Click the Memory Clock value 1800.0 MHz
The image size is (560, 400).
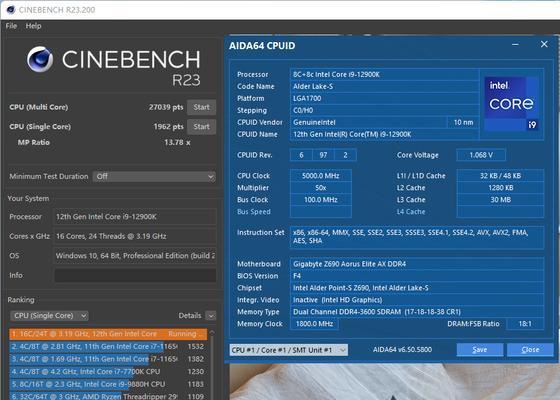coord(314,324)
